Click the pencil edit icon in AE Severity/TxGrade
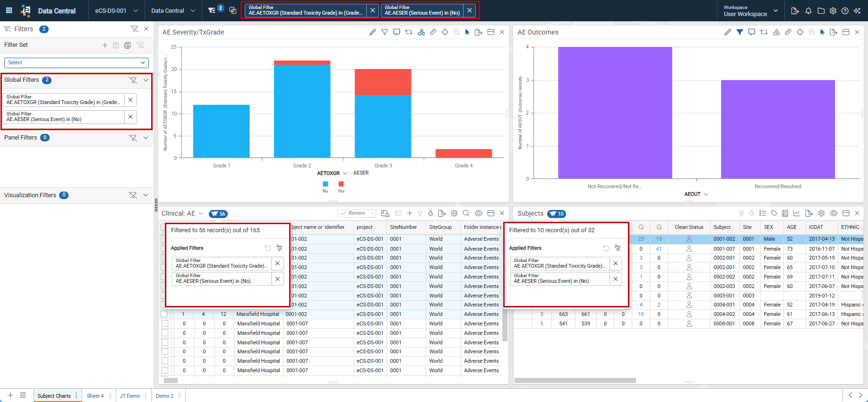The width and height of the screenshot is (868, 402). pos(372,32)
